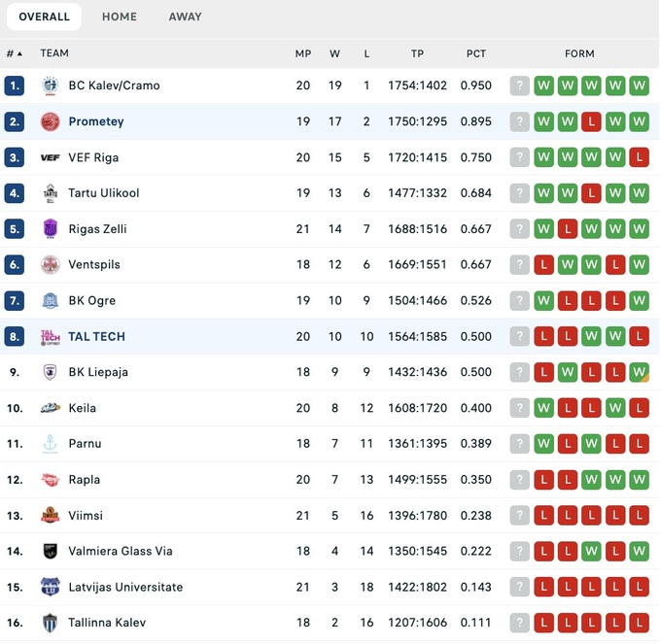Click BK Liepaja's latest win form badge
The image size is (661, 644).
pyautogui.click(x=639, y=372)
